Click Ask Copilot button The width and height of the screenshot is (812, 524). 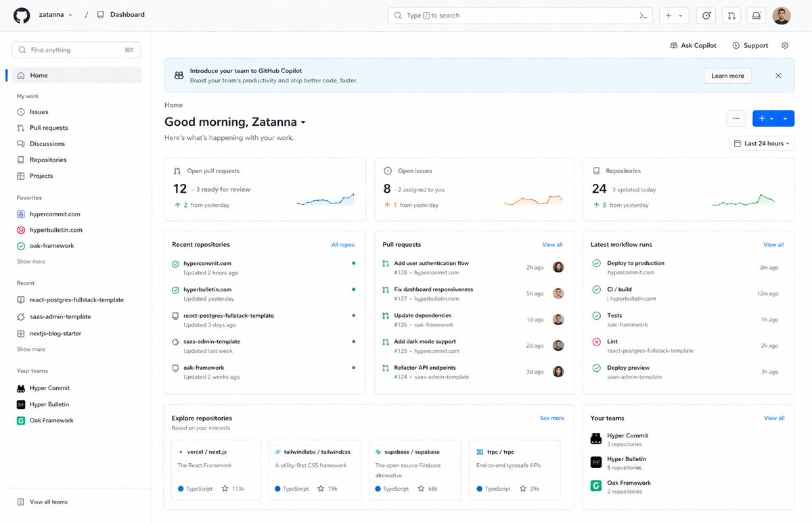(693, 45)
